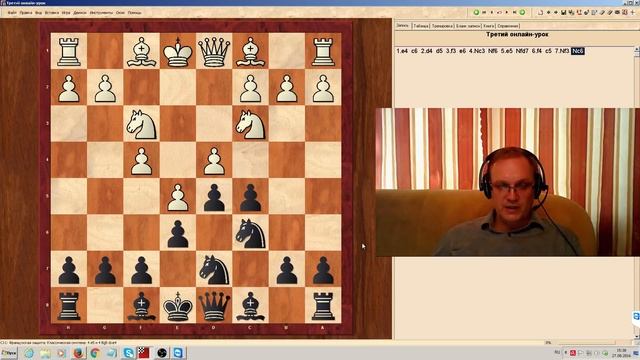
Task: Open the Игра menu
Action: (x=66, y=13)
